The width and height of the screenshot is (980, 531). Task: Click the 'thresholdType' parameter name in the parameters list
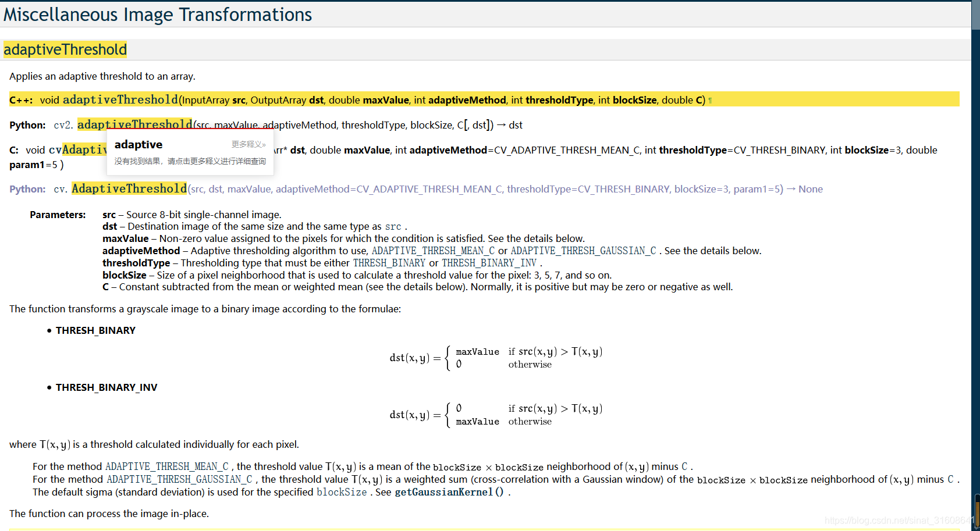[x=136, y=263]
